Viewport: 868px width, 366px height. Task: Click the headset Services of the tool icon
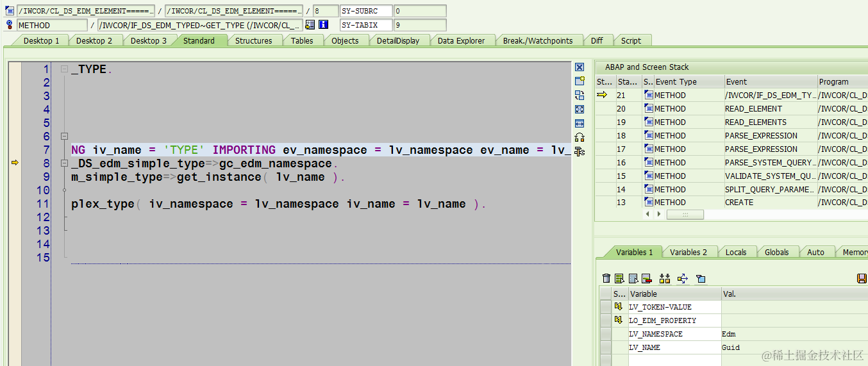point(580,137)
